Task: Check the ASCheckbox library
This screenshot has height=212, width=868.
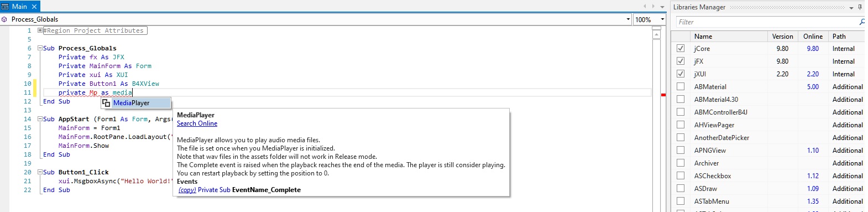Action: click(681, 176)
